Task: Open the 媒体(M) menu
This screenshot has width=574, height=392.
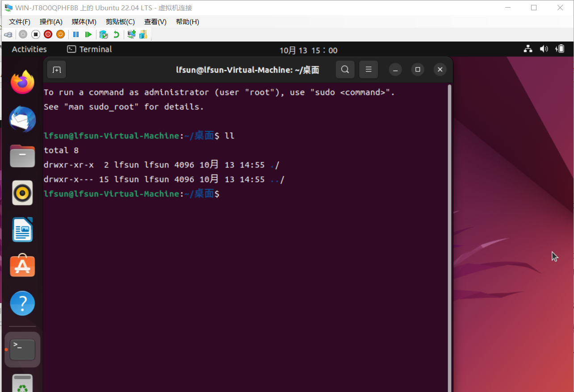Action: coord(84,21)
